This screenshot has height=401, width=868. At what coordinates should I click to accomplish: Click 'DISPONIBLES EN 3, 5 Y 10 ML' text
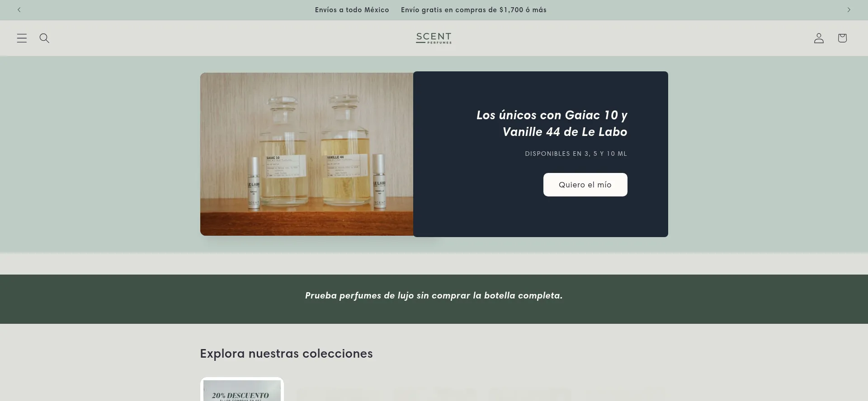point(576,154)
